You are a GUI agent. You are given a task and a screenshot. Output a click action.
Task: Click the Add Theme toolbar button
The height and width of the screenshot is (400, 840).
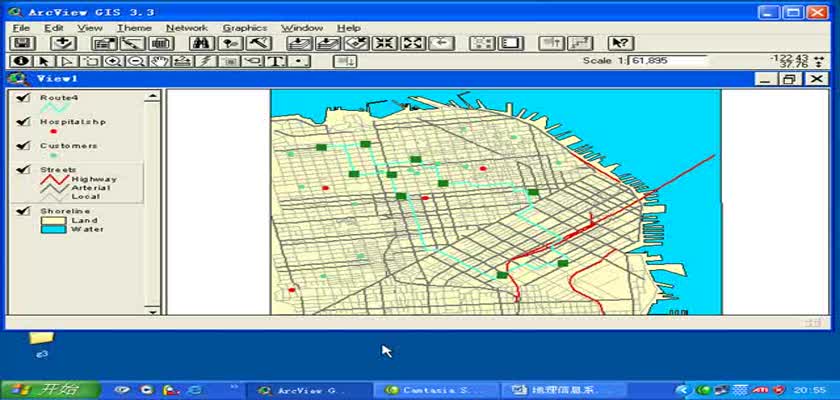63,43
